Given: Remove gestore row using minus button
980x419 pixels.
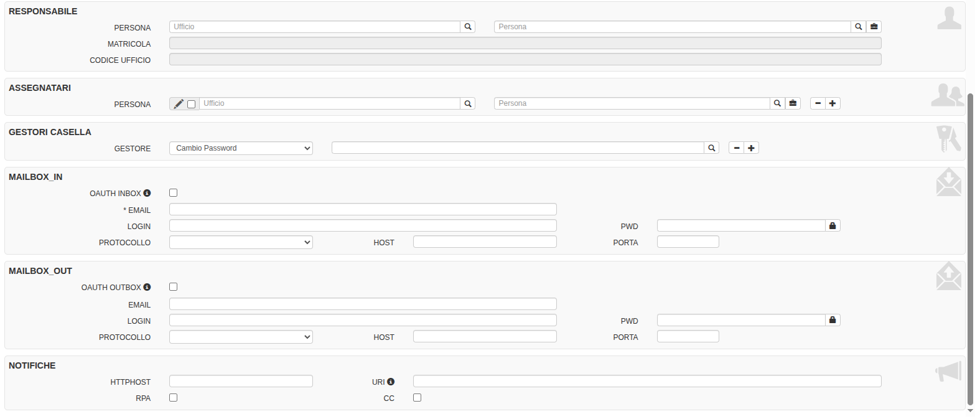Looking at the screenshot, I should (737, 148).
